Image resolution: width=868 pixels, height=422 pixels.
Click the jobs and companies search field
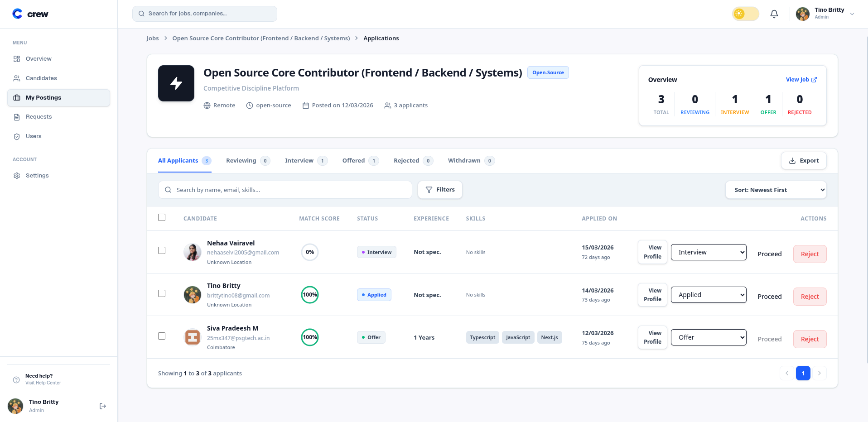tap(205, 14)
